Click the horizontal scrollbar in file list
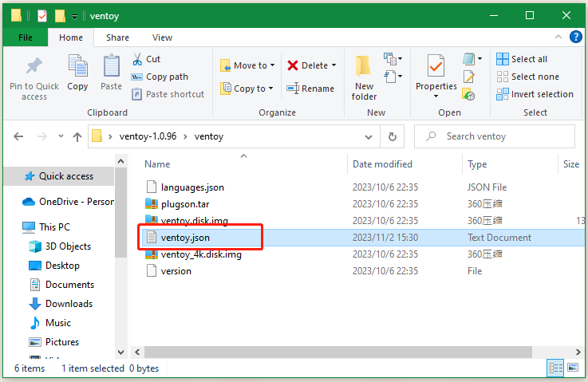 pyautogui.click(x=337, y=352)
